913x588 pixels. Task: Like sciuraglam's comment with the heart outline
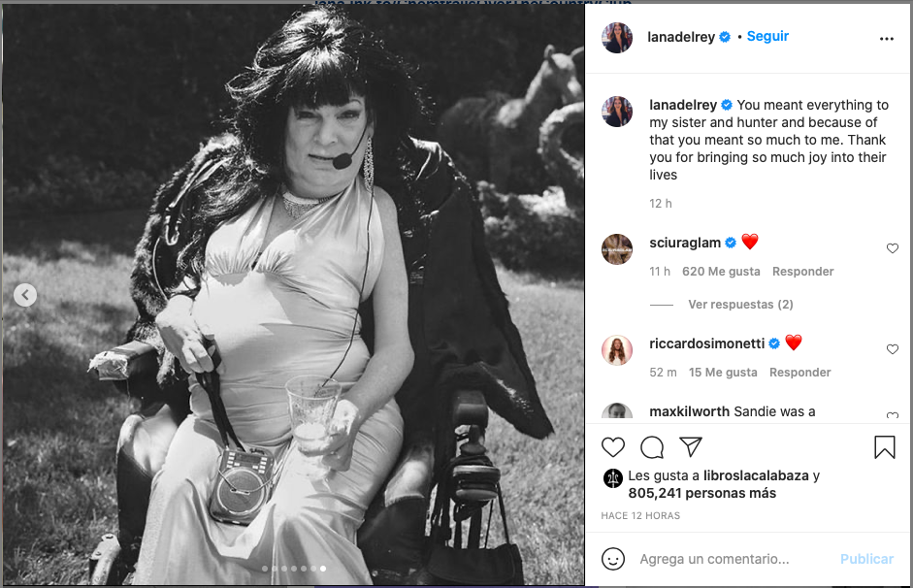pos(893,248)
